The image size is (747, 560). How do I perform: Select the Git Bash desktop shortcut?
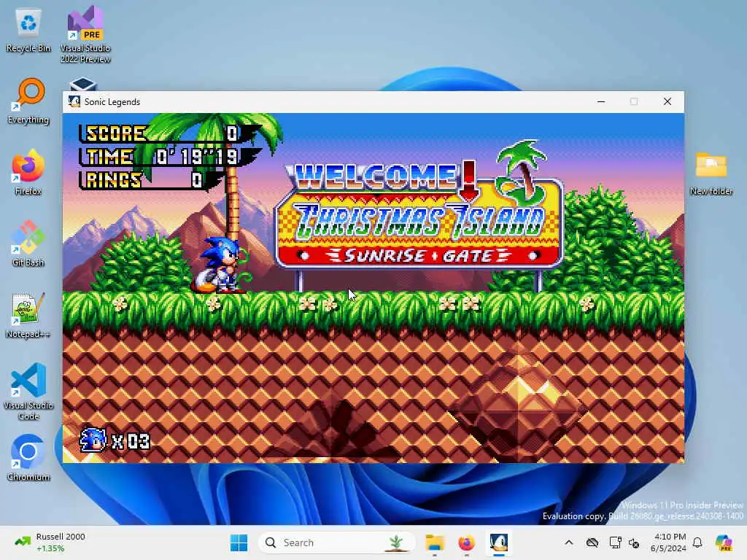pyautogui.click(x=28, y=244)
